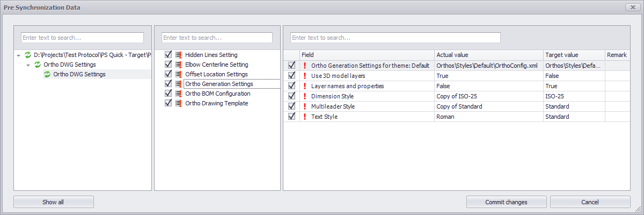Sort by the Actual value column header

(489, 55)
